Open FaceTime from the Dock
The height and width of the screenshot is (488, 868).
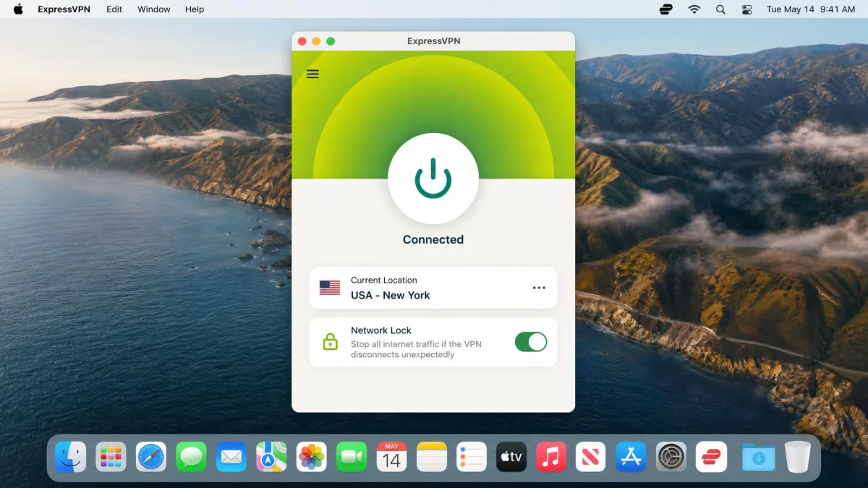(352, 457)
